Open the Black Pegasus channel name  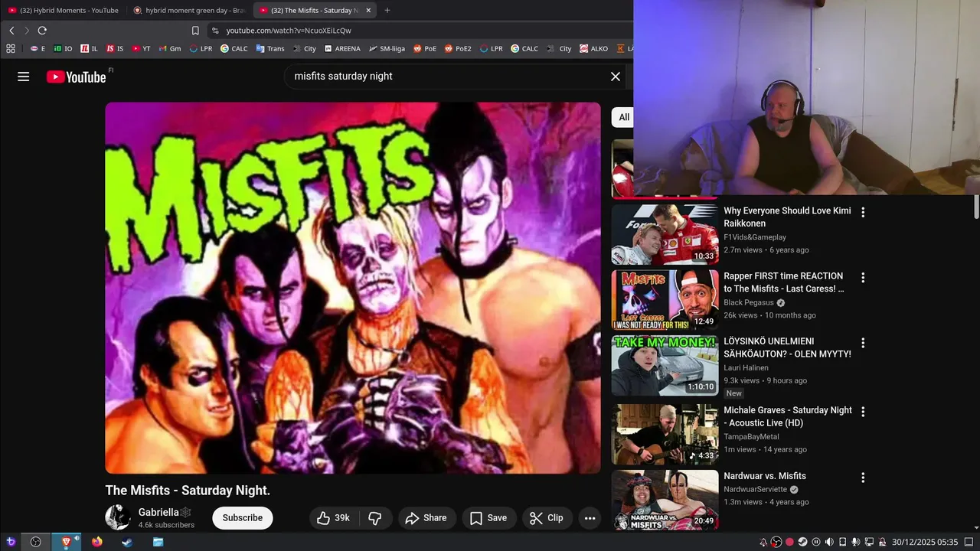pos(749,302)
